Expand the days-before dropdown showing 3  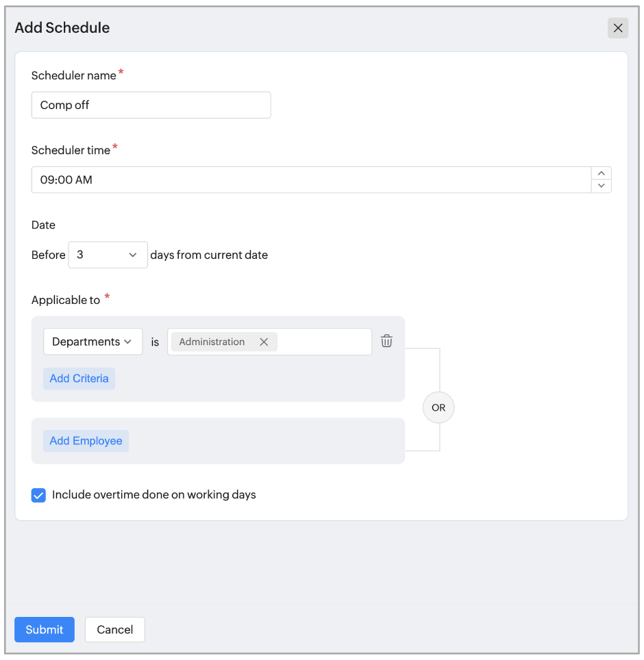coord(108,255)
